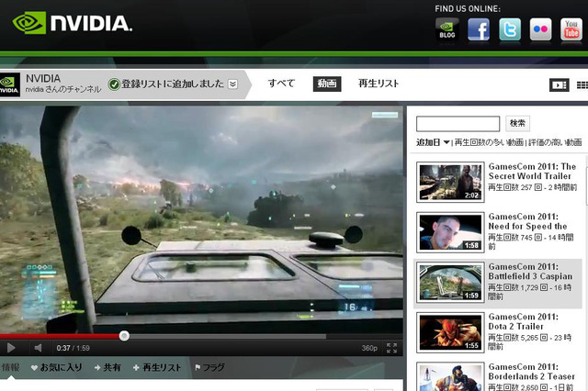Open the 情報 tab below the video
The width and height of the screenshot is (588, 391).
point(10,367)
